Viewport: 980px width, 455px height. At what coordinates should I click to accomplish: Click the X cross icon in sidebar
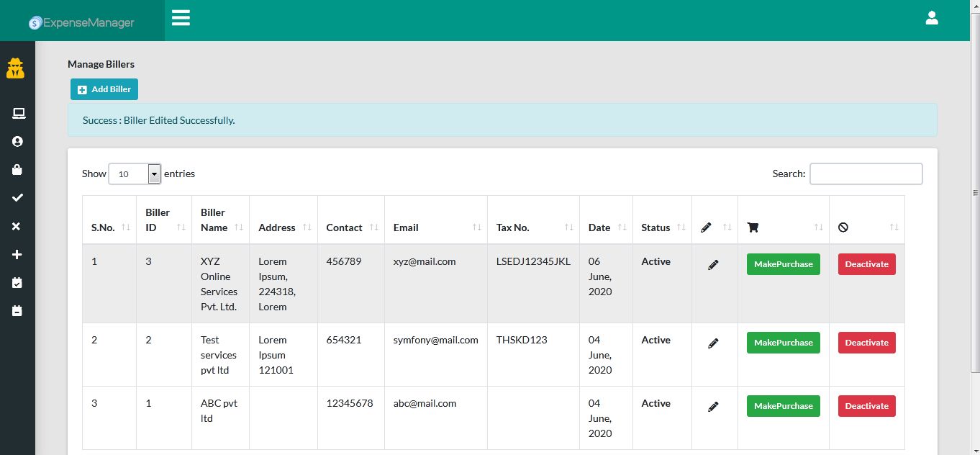(18, 226)
